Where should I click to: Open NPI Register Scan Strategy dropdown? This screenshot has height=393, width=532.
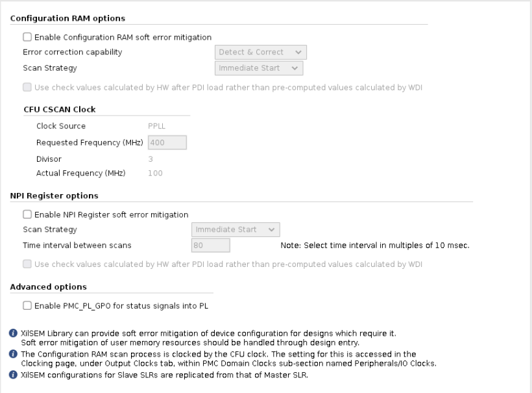tap(236, 229)
